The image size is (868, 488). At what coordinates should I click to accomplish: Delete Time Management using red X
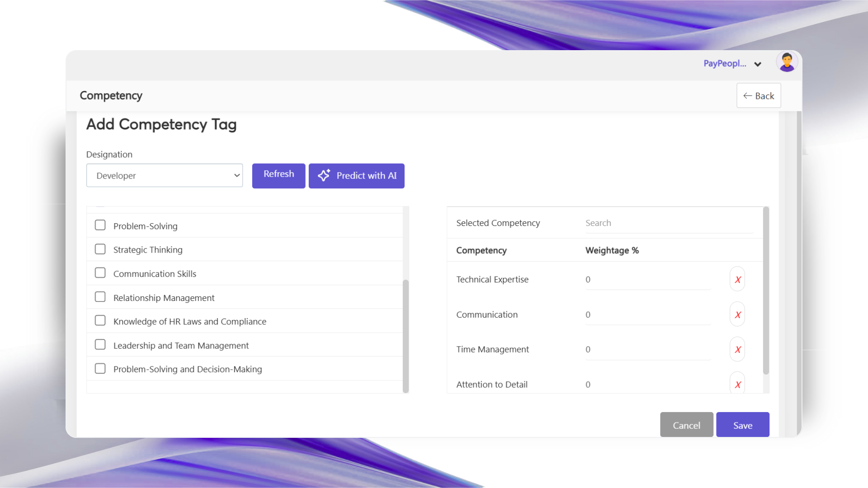pyautogui.click(x=737, y=350)
